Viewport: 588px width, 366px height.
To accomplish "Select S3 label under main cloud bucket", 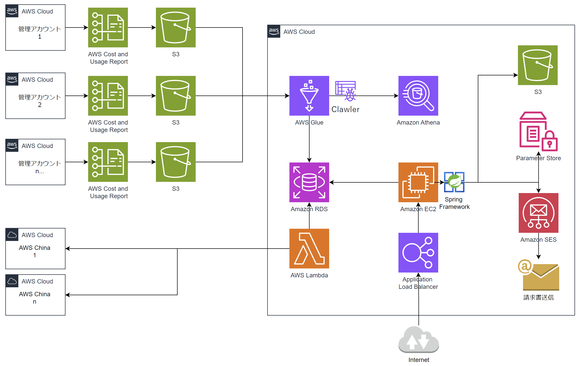I will pyautogui.click(x=538, y=92).
